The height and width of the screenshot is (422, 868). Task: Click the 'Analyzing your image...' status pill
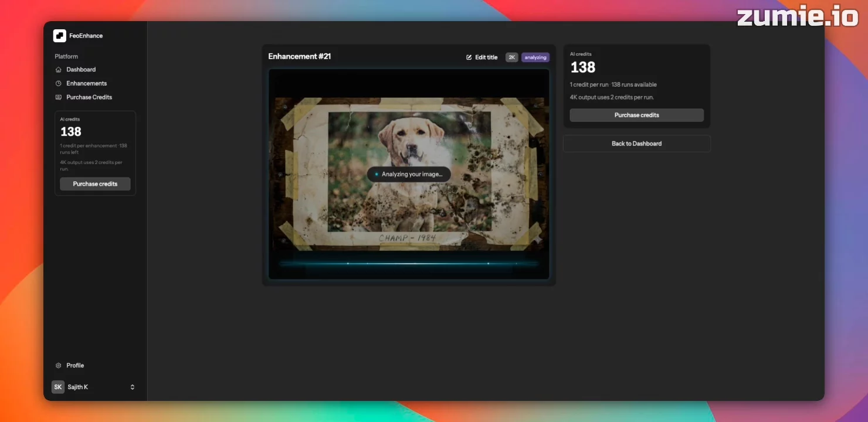[409, 174]
